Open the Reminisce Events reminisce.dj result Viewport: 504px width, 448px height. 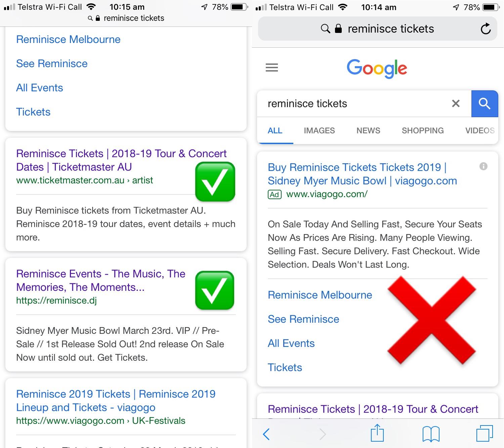(100, 280)
